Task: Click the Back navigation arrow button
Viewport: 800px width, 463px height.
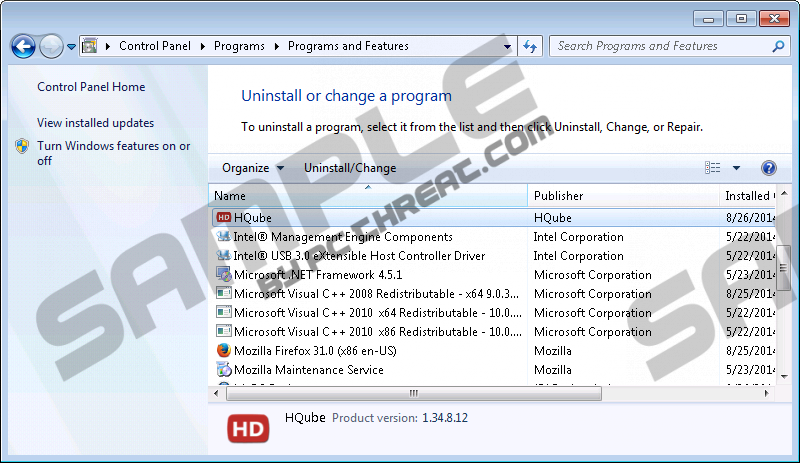Action: tap(23, 46)
